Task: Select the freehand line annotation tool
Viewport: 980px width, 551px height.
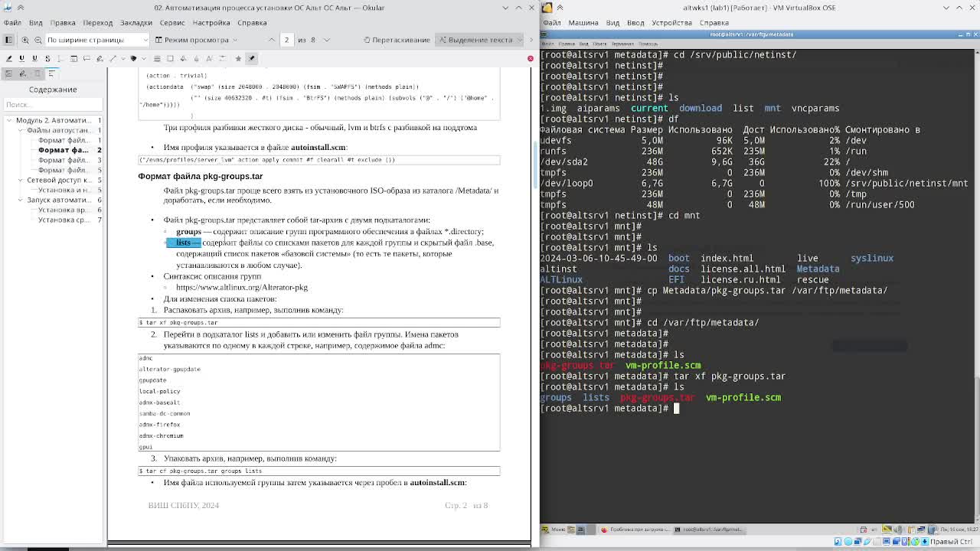Action: click(x=100, y=58)
